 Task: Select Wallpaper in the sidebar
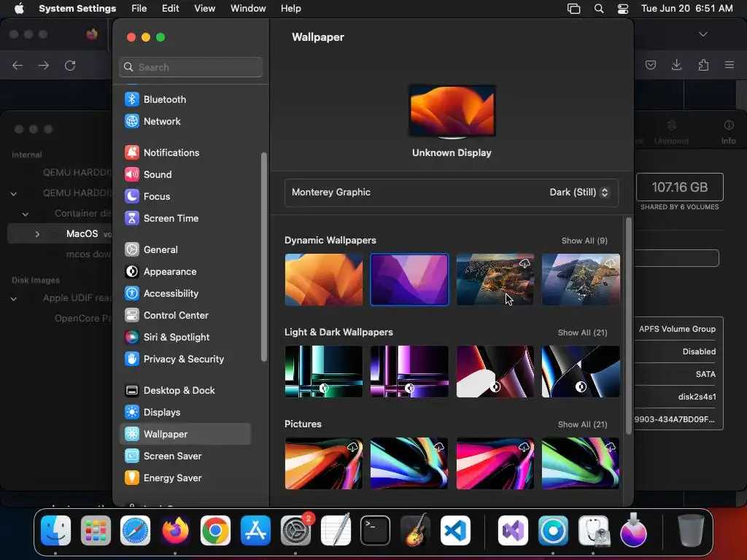[185, 435]
